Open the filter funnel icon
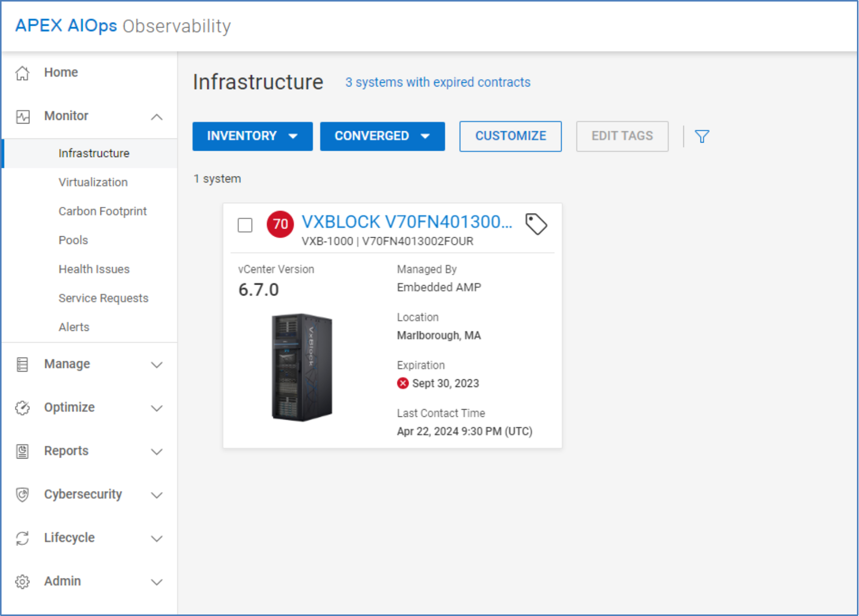The width and height of the screenshot is (859, 616). click(x=702, y=136)
